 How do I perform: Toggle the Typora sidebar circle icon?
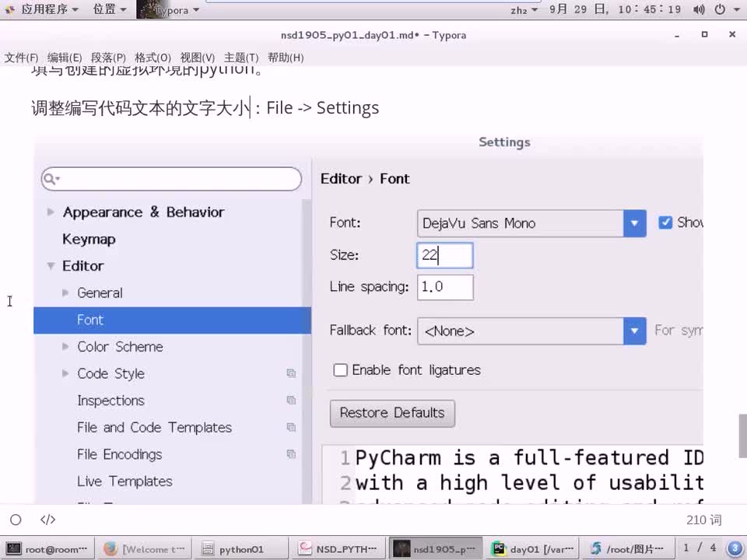point(16,520)
